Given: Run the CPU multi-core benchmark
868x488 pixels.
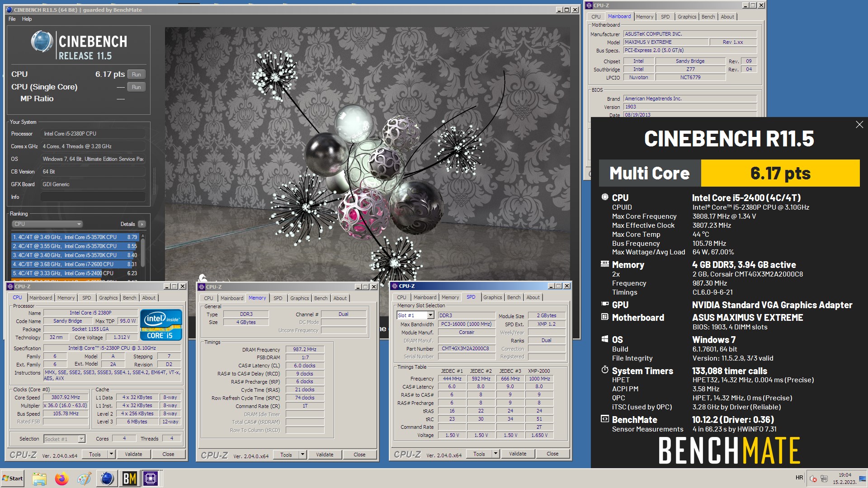Looking at the screenshot, I should point(137,75).
